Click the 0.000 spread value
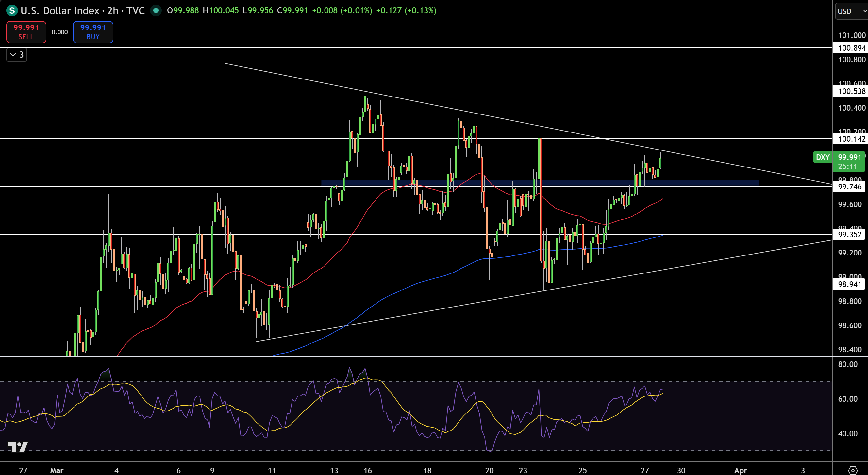This screenshot has height=475, width=868. point(59,32)
